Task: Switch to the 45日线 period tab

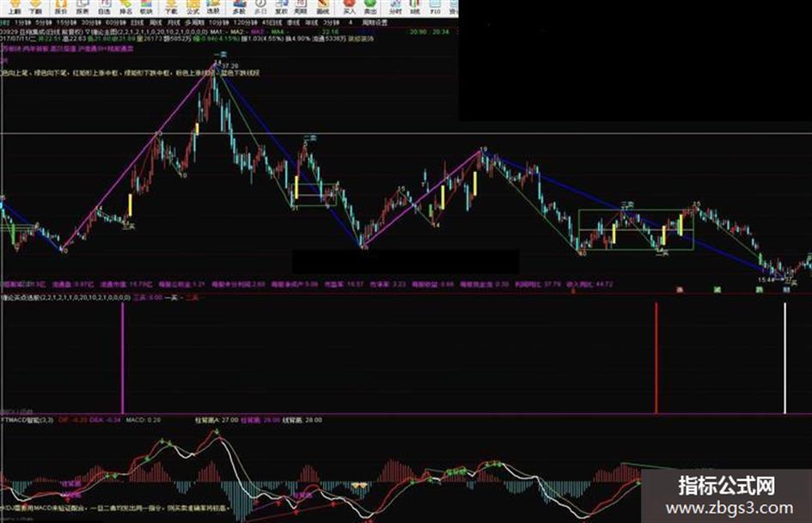Action: coord(272,23)
